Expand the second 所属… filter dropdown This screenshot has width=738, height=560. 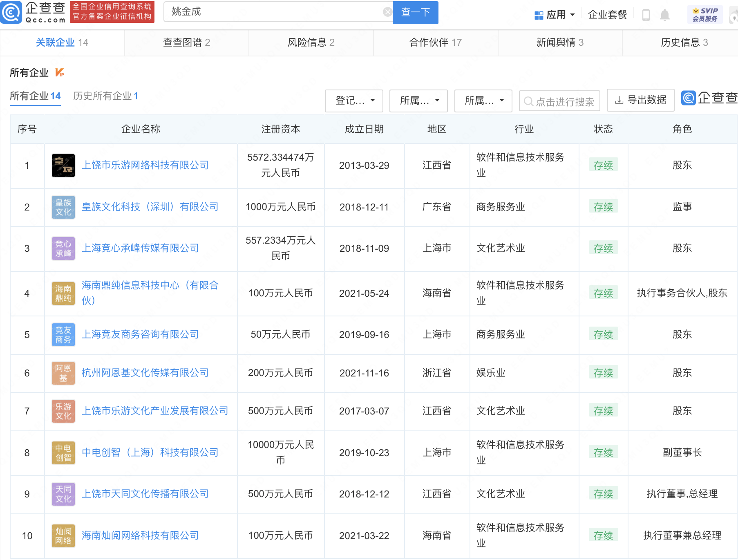(483, 101)
